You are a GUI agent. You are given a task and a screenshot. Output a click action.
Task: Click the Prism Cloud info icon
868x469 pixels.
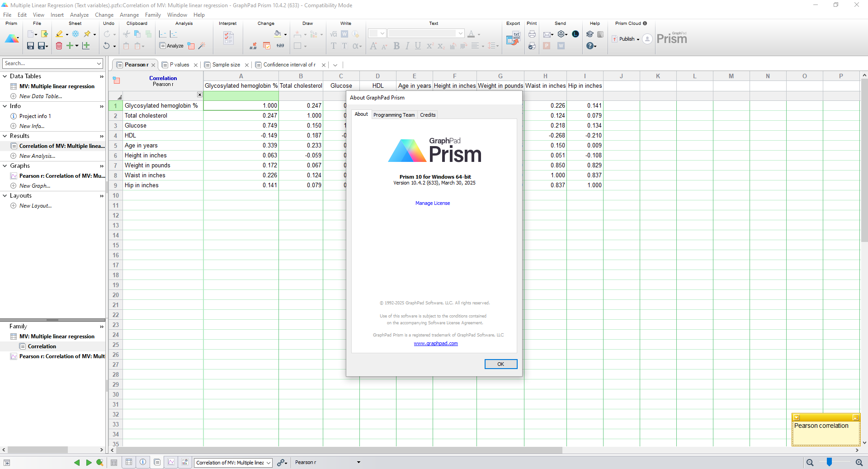(645, 24)
